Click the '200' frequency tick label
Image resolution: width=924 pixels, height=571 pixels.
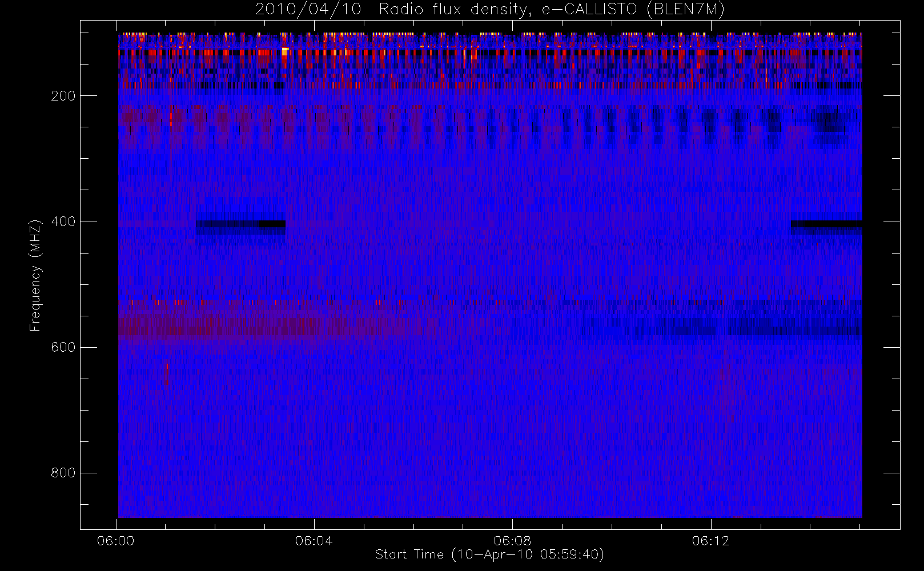tap(63, 96)
